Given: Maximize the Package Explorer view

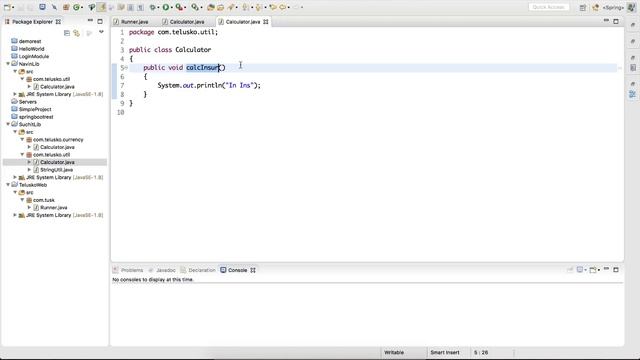Looking at the screenshot, I should tap(100, 21).
